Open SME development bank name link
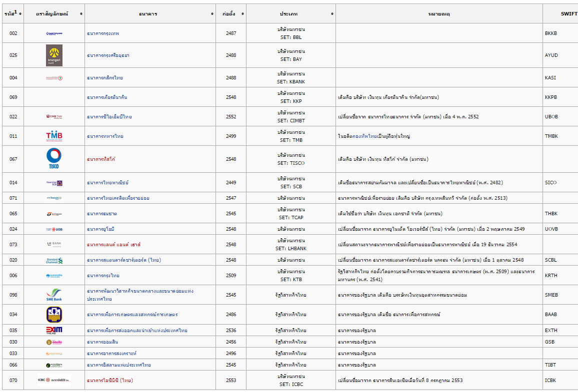 [140, 295]
